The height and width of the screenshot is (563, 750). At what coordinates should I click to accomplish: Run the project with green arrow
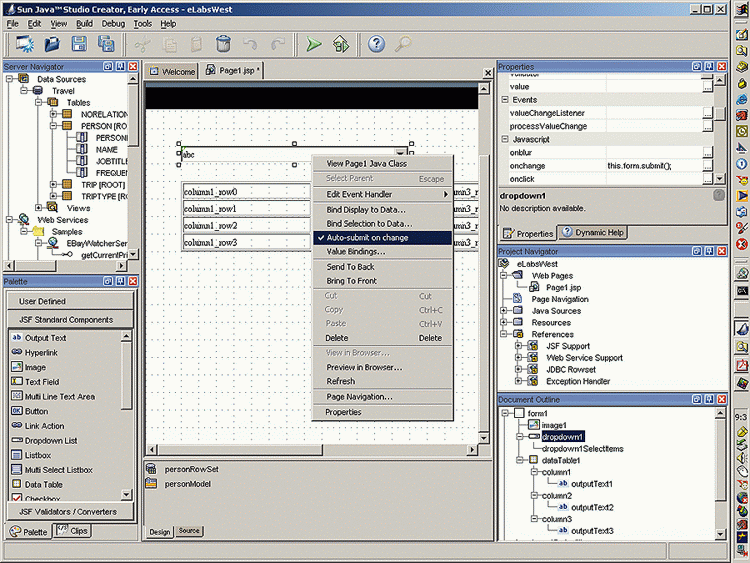pyautogui.click(x=314, y=44)
